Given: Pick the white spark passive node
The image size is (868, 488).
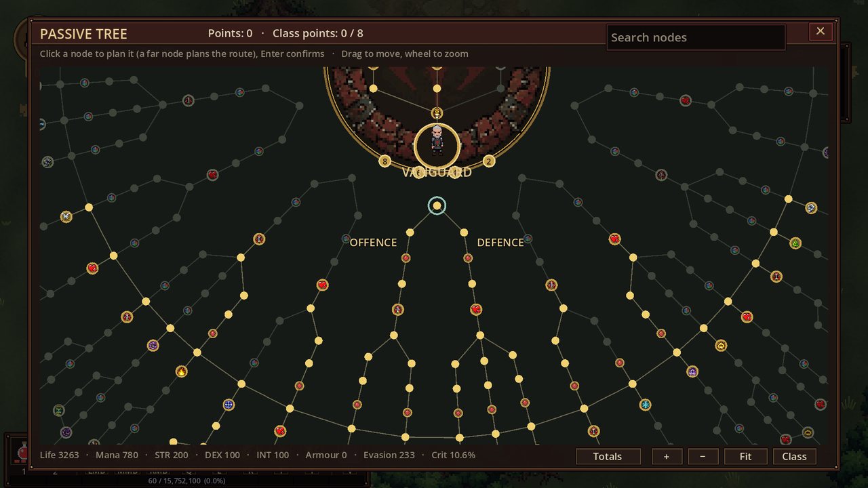Looking at the screenshot, I should pos(811,207).
